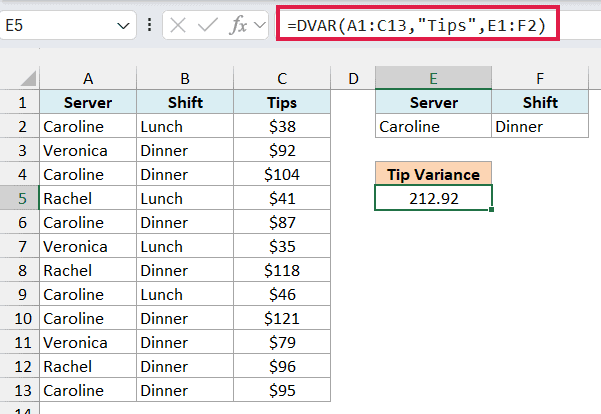Select Caroline in row 13

88,390
